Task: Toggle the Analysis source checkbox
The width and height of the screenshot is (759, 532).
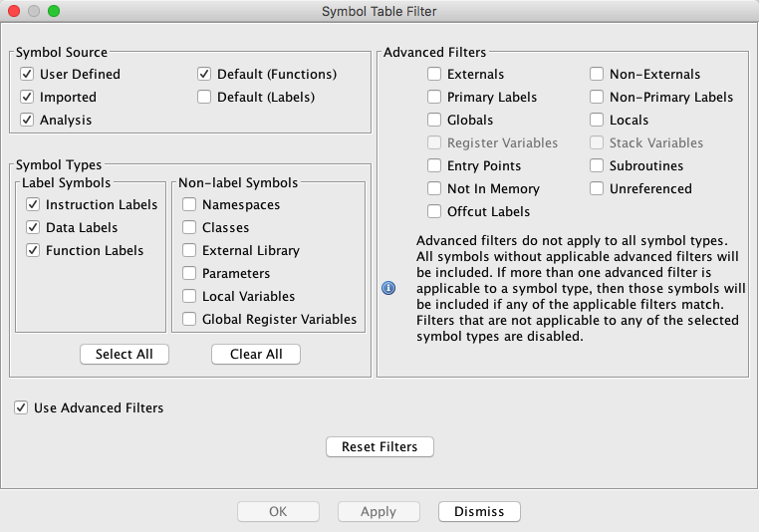Action: coord(27,120)
